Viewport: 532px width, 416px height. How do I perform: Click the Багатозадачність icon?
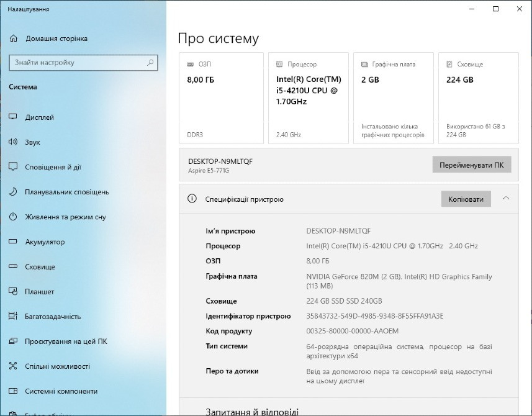(13, 316)
